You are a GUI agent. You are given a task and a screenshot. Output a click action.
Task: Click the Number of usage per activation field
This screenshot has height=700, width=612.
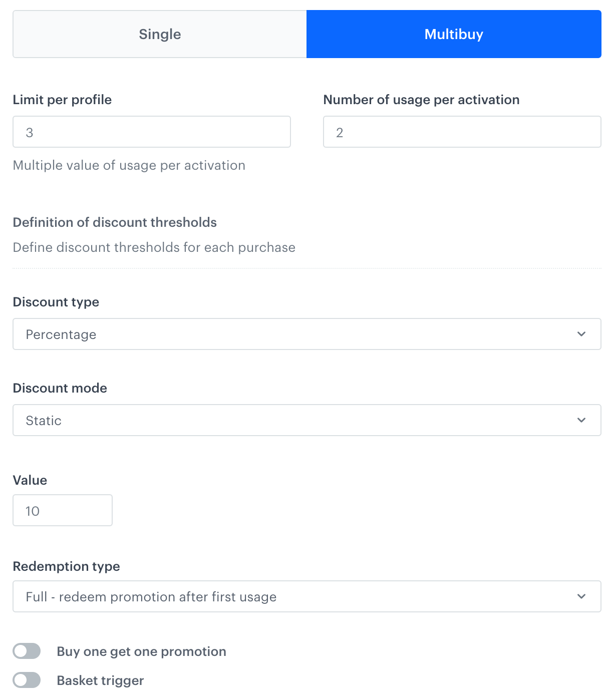[462, 132]
